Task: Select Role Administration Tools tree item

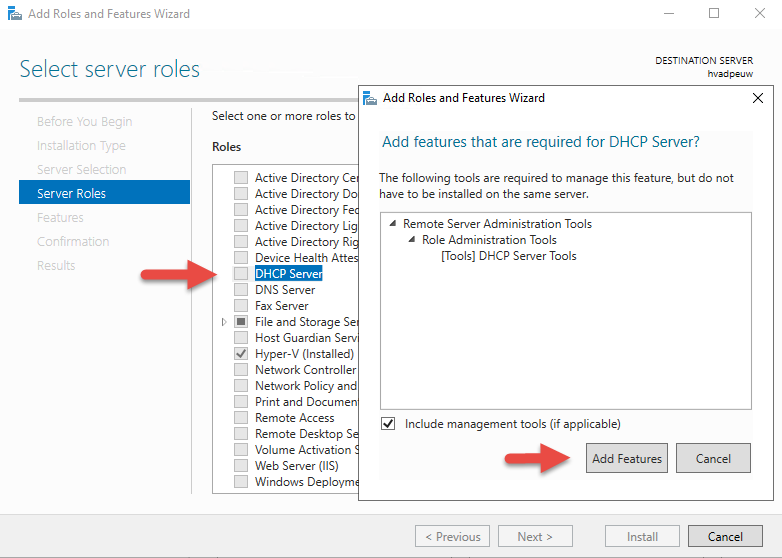Action: click(x=489, y=240)
